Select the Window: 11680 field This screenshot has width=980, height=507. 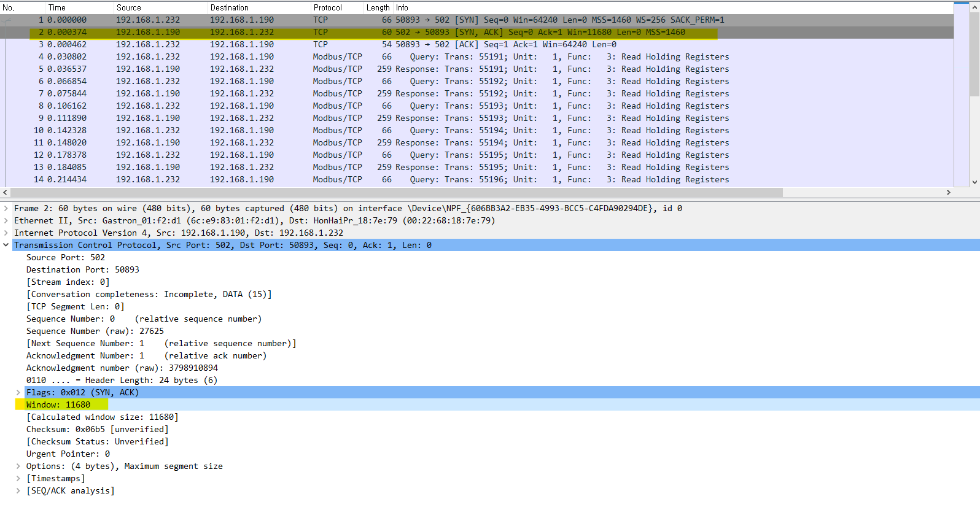tap(58, 404)
